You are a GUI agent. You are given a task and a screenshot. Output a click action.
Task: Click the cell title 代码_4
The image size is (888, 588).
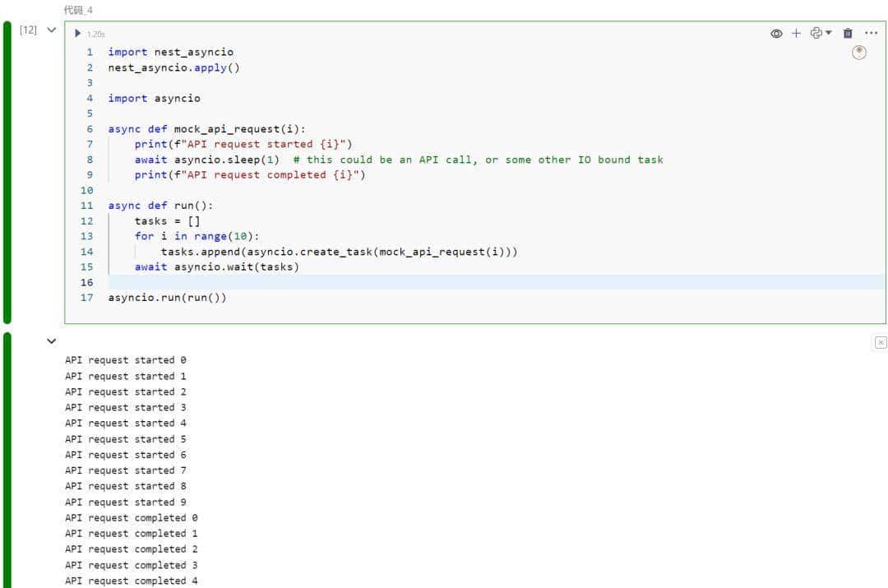coord(79,10)
